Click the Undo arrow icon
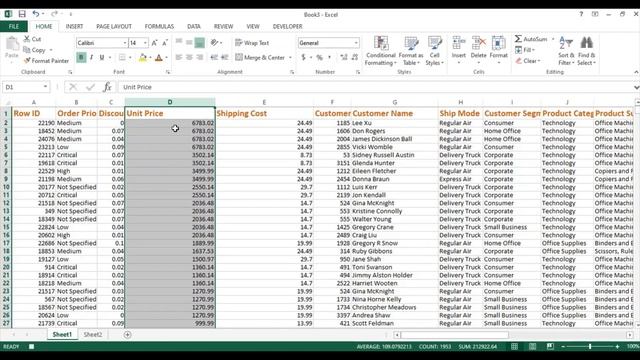Viewport: 640px width, 360px height. pos(36,14)
